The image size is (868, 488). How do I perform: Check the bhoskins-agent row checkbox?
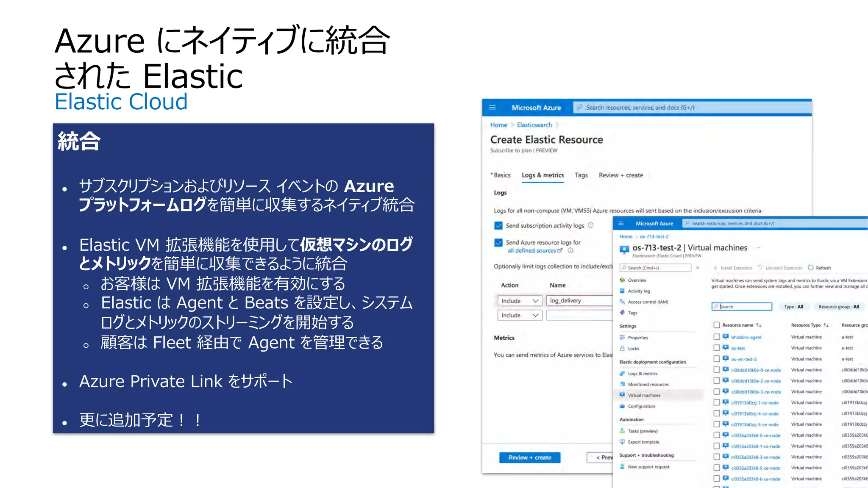pos(717,337)
